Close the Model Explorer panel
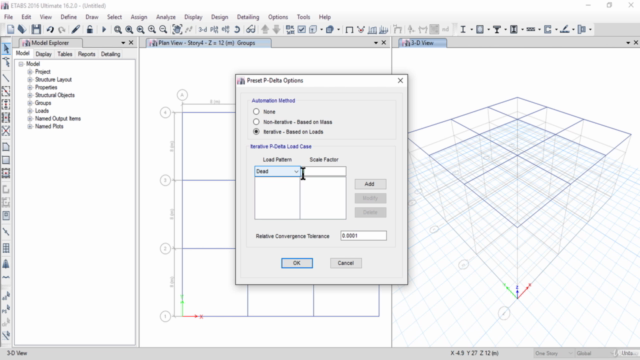Screen dimensions: 640x360 point(131,43)
